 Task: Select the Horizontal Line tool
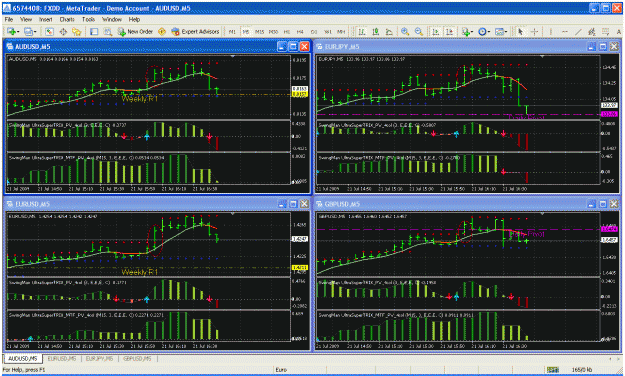pos(565,31)
